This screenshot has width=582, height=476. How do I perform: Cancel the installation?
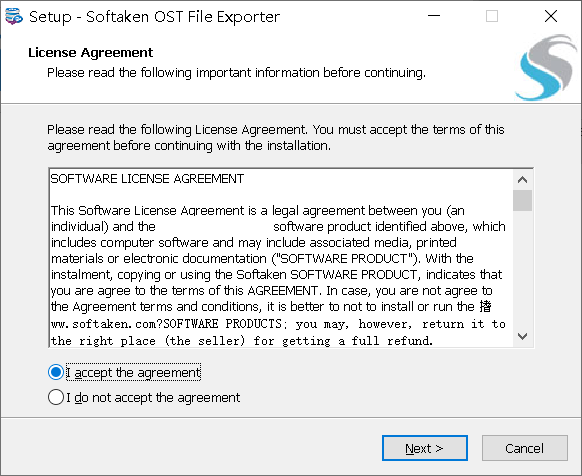coord(524,448)
